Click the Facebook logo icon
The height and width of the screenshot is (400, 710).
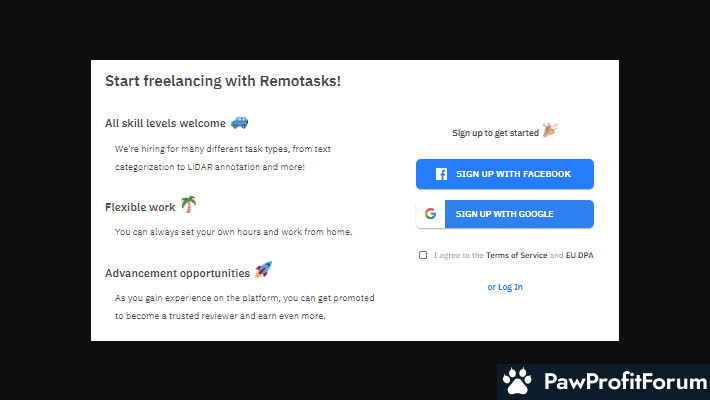pyautogui.click(x=441, y=174)
